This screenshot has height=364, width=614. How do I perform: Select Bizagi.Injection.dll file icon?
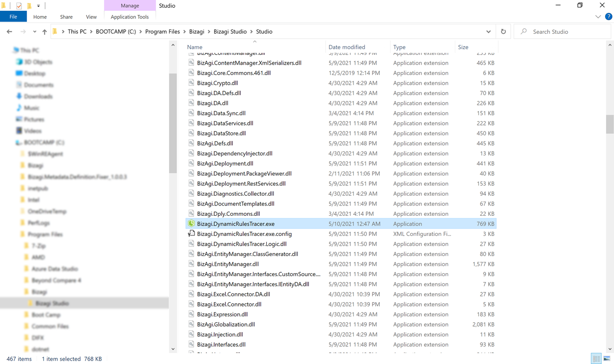pos(192,335)
